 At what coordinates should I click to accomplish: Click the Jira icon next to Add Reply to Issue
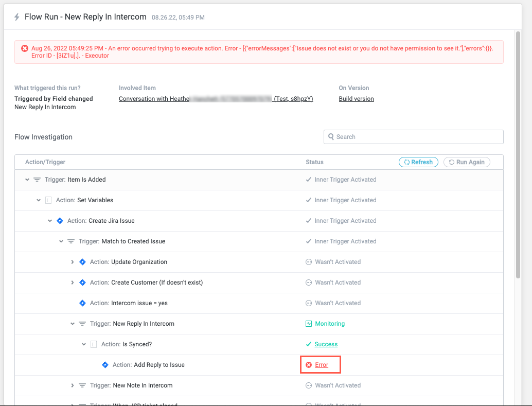pyautogui.click(x=105, y=365)
